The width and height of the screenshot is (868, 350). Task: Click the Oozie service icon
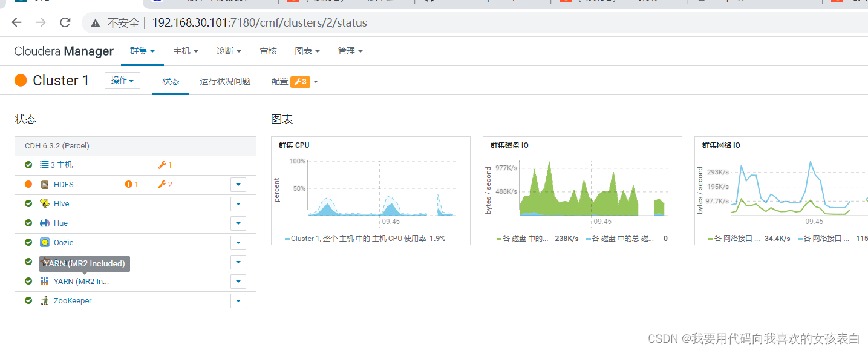[44, 242]
